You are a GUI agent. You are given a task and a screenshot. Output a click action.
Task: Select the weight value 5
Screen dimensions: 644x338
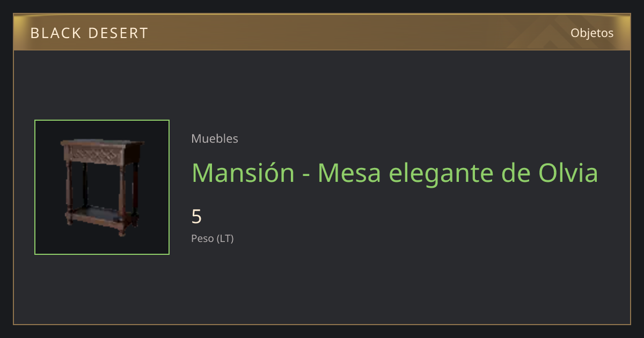coord(196,217)
